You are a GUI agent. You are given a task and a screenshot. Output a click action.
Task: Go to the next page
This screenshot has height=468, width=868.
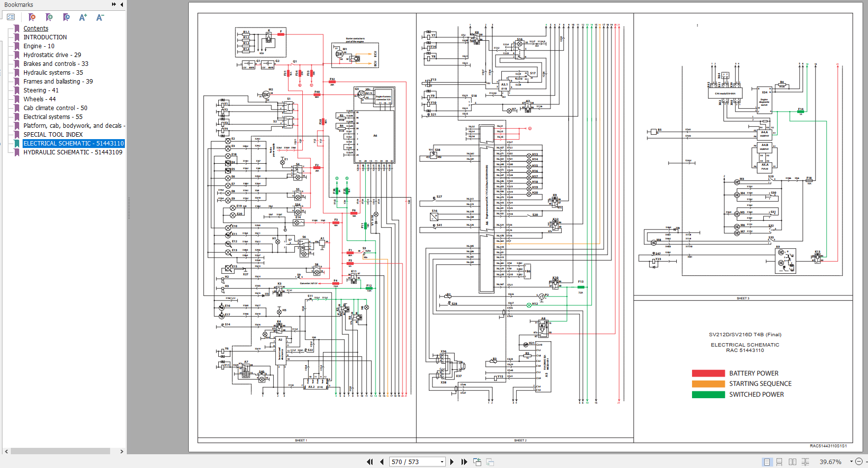452,462
